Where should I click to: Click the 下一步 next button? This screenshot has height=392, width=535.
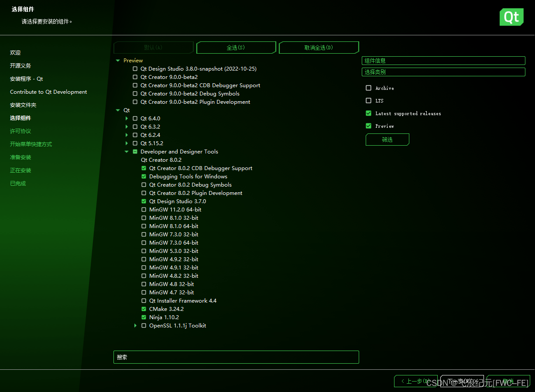(462, 381)
